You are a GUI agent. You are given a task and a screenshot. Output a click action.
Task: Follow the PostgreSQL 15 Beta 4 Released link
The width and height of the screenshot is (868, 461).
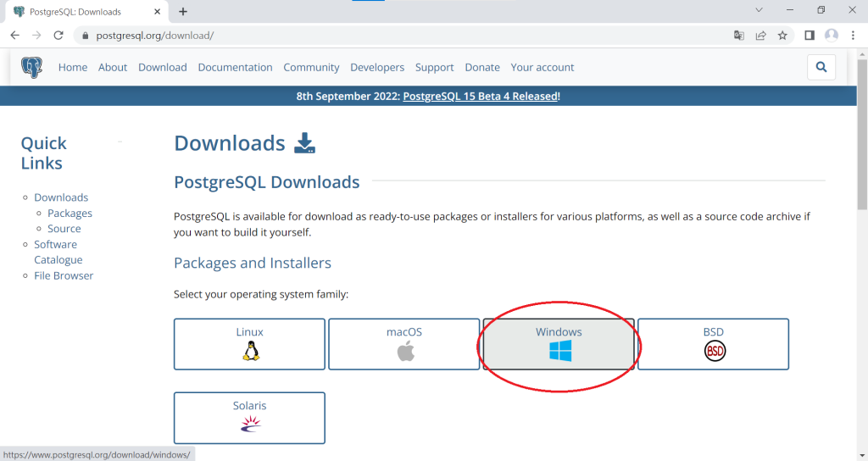(x=480, y=97)
